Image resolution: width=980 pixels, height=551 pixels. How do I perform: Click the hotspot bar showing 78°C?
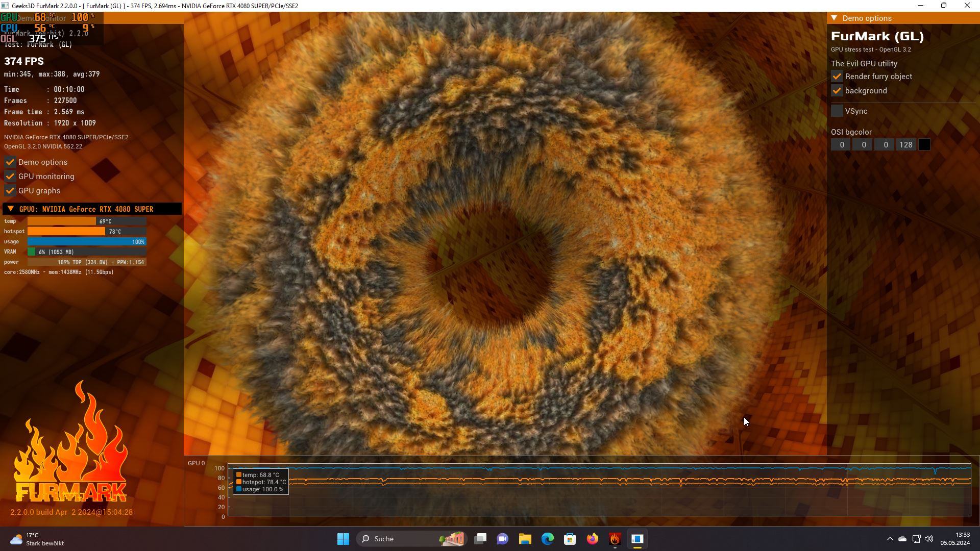(x=87, y=232)
